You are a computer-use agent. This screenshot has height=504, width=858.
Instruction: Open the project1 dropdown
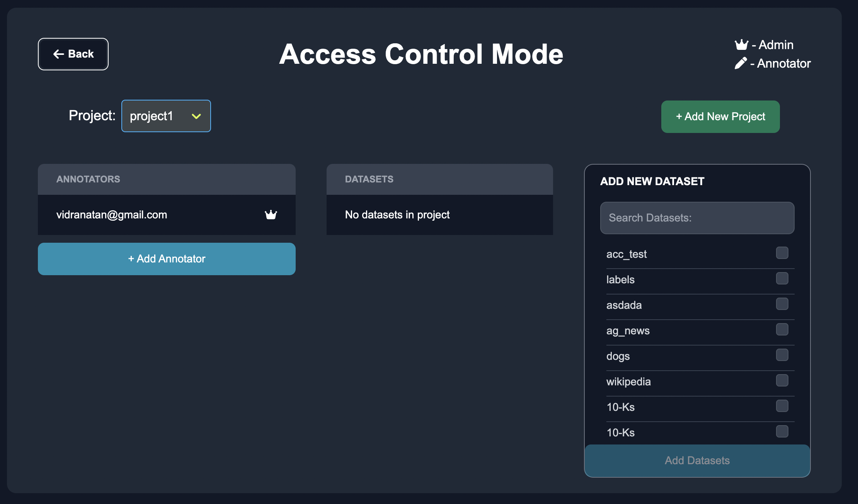click(x=166, y=116)
